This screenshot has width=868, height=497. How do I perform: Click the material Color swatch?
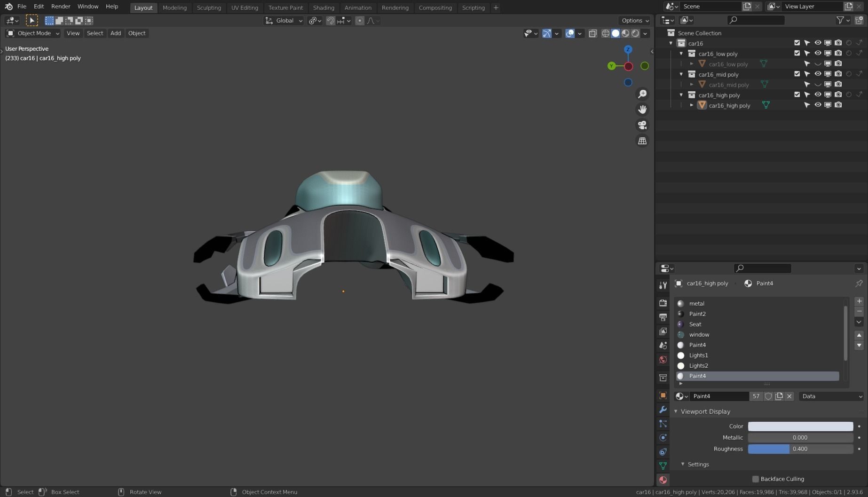pyautogui.click(x=800, y=426)
